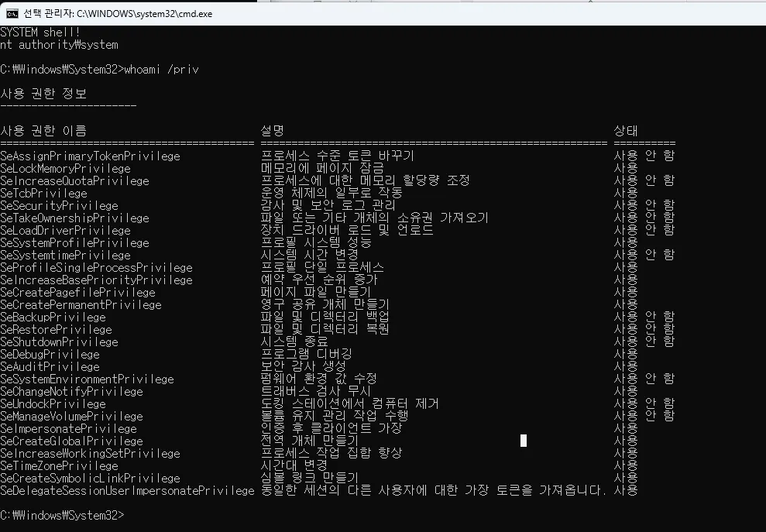The height and width of the screenshot is (532, 766).
Task: Click the SeBackupPrivilege entry
Action: [53, 317]
